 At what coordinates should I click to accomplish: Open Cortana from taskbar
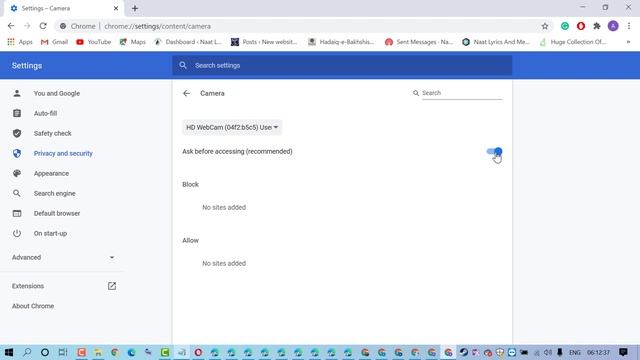click(45, 352)
